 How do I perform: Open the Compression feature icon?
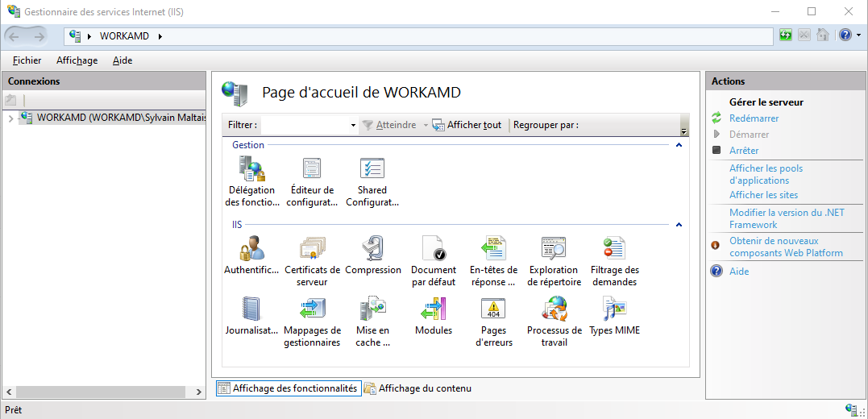(372, 249)
